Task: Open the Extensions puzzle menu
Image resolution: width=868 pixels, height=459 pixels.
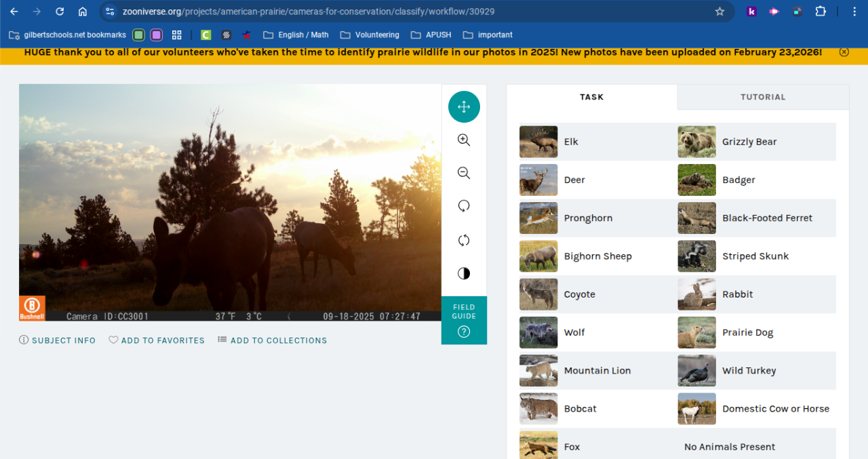Action: click(x=821, y=12)
